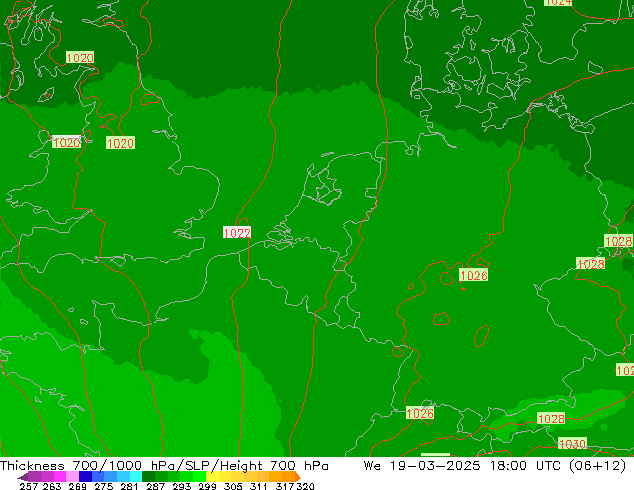Click legend value 311
This screenshot has width=634, height=490.
259,486
